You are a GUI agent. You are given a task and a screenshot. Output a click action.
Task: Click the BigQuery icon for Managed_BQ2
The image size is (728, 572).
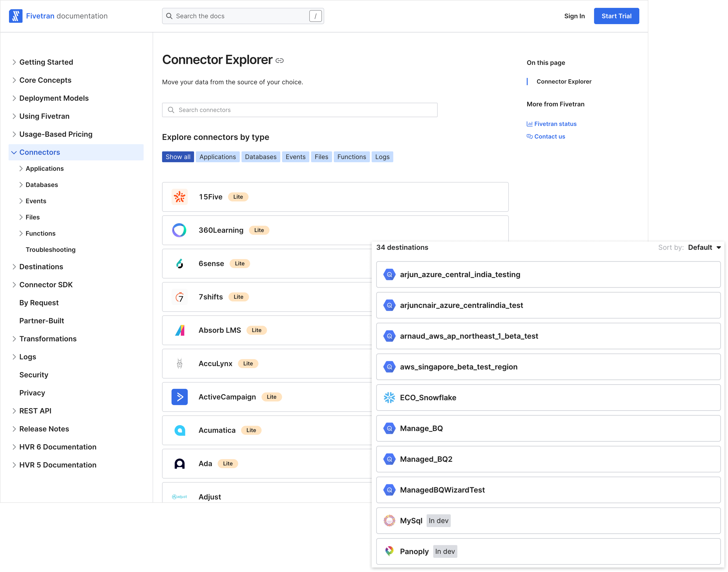click(x=389, y=460)
